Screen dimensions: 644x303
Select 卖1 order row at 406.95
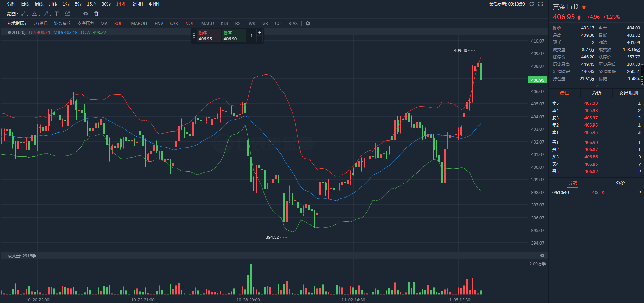tap(596, 132)
